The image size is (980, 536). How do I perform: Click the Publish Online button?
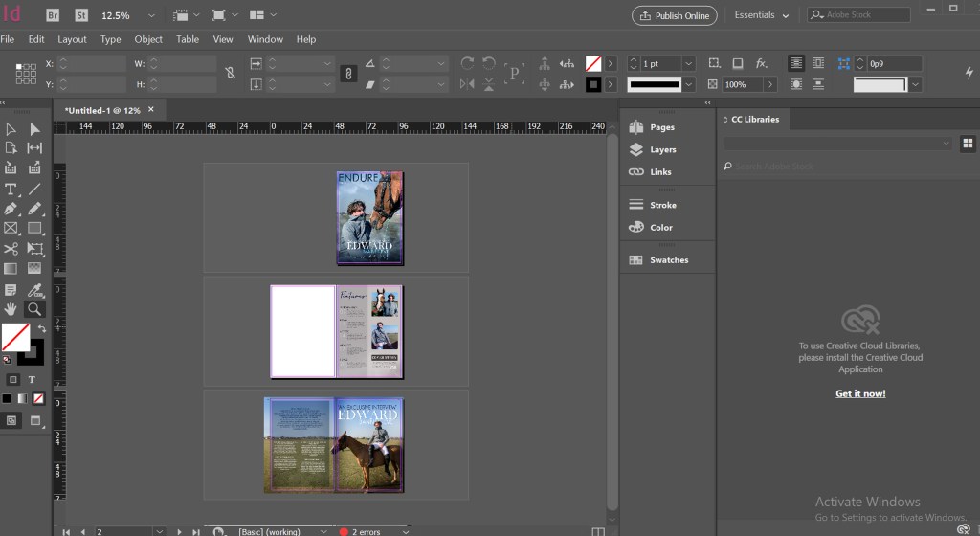[675, 15]
